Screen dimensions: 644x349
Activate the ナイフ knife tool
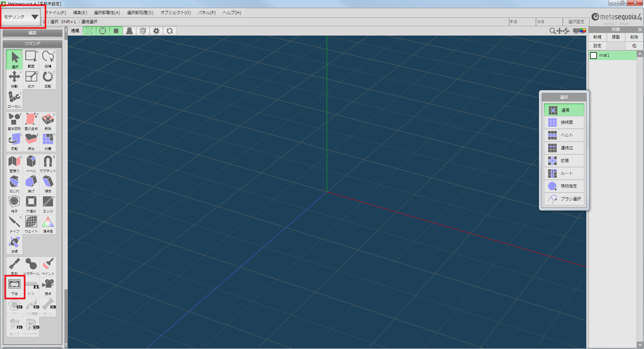tap(14, 225)
